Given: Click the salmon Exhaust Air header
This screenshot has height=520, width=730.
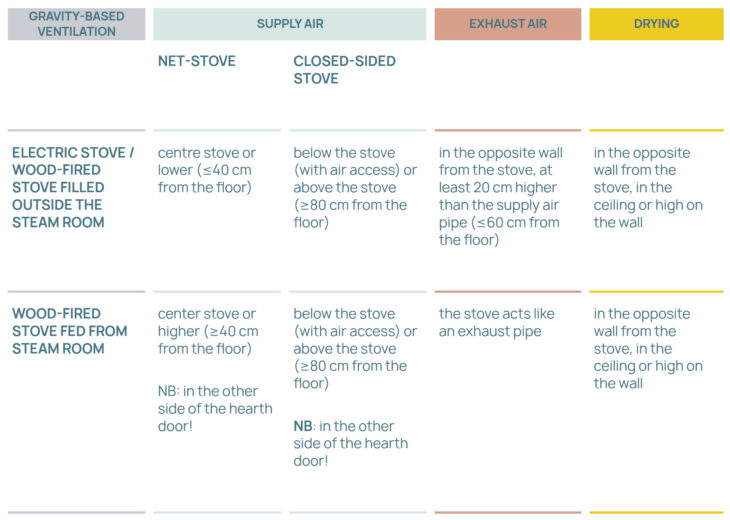Looking at the screenshot, I should point(507,24).
